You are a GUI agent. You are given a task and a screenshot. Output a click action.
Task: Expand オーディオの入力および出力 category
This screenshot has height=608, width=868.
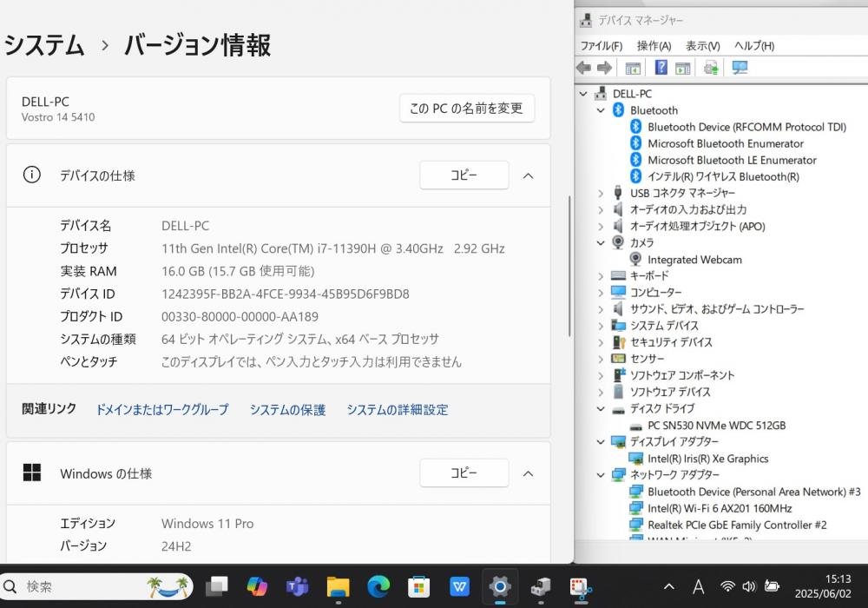coord(601,210)
